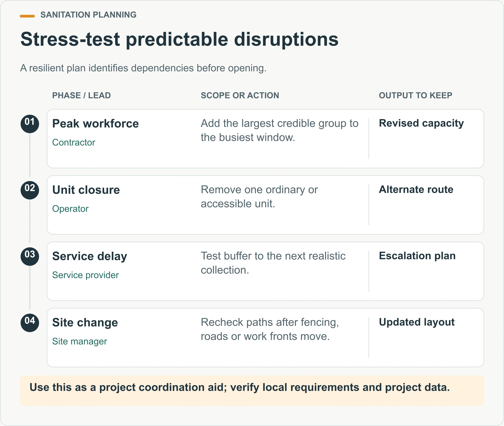Open the Contractor lead link
Screen dimensions: 504x426
pos(74,142)
